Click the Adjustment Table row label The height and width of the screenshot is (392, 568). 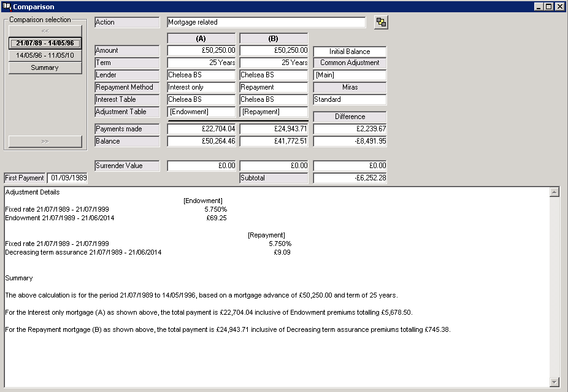click(127, 112)
